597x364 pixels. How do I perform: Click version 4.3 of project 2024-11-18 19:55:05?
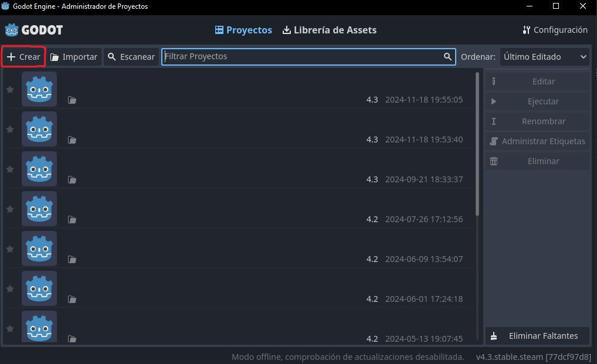372,100
